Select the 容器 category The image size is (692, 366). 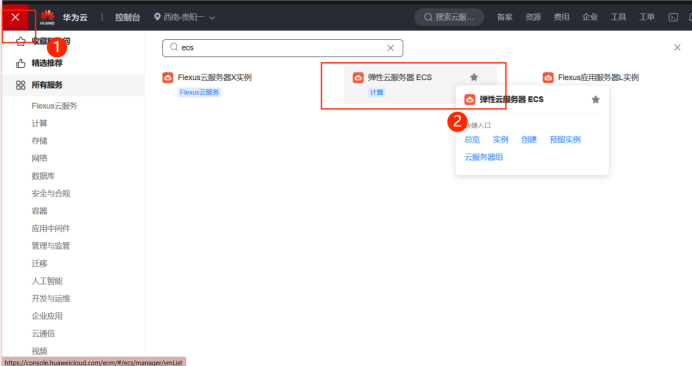tap(39, 211)
